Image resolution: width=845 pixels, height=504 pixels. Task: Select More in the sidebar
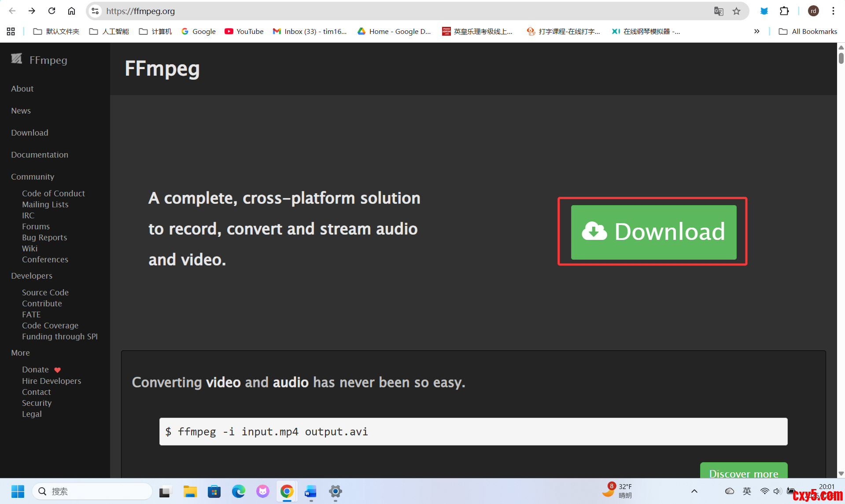click(20, 353)
